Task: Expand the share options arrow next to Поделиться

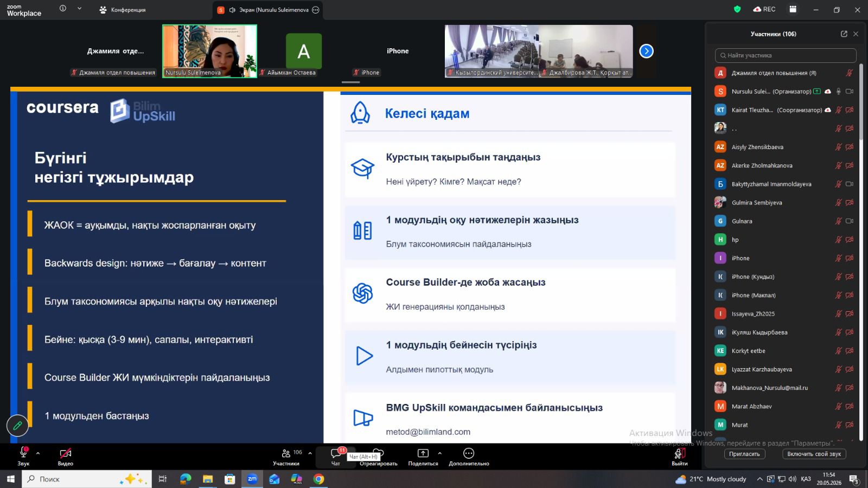Action: [x=439, y=453]
